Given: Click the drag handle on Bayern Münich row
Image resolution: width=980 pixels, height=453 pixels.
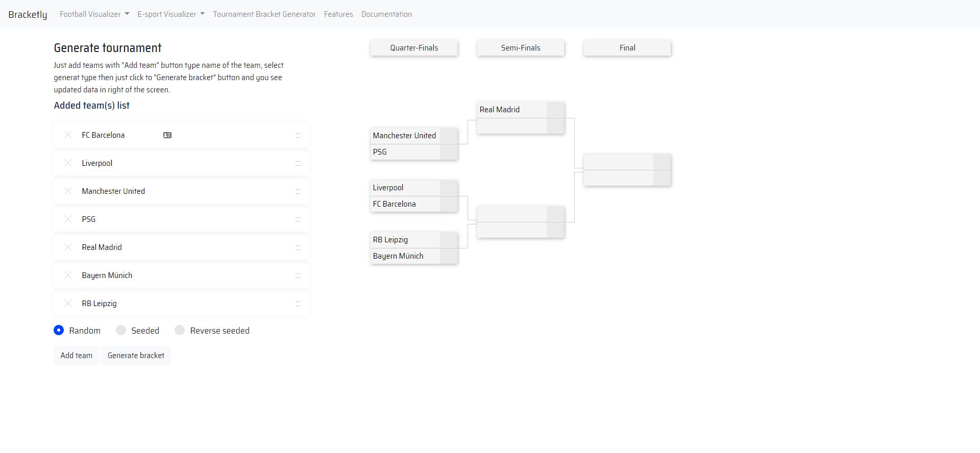Looking at the screenshot, I should [x=298, y=275].
